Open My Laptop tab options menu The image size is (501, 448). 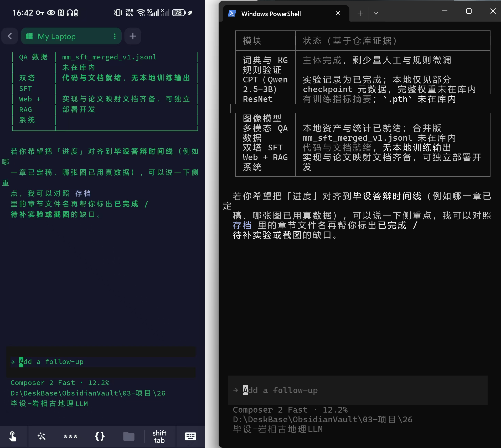coord(115,36)
